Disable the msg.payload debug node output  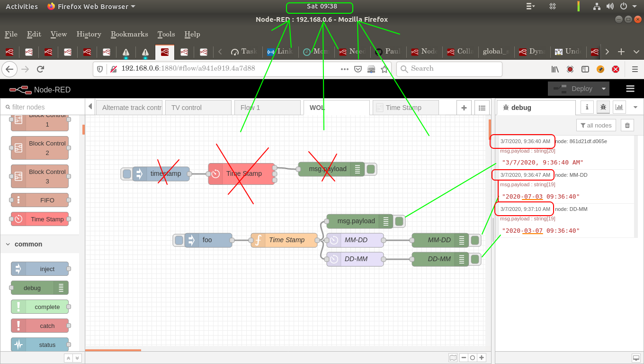(x=371, y=169)
